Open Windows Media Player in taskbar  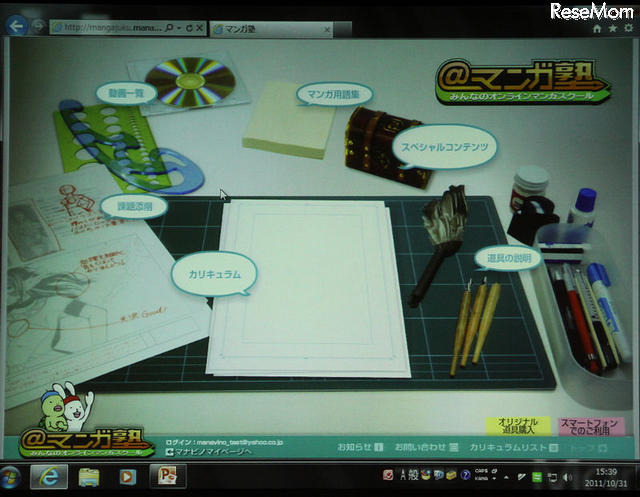tap(127, 477)
